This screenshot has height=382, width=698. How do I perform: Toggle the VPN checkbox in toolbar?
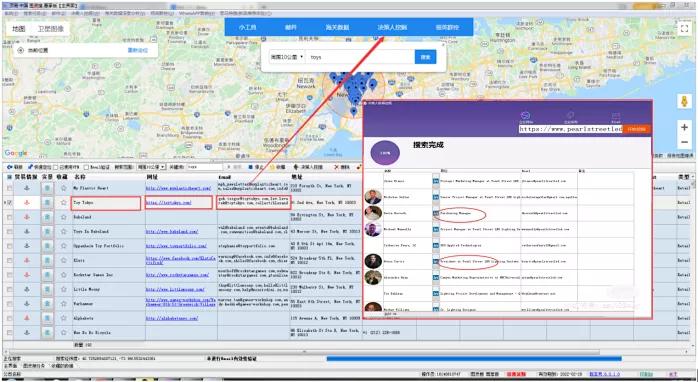56,167
